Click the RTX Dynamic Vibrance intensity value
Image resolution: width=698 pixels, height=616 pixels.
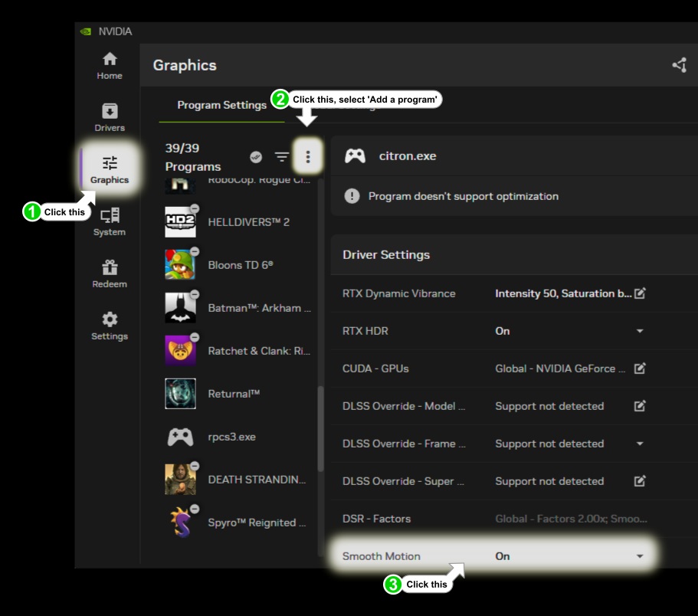coord(563,293)
